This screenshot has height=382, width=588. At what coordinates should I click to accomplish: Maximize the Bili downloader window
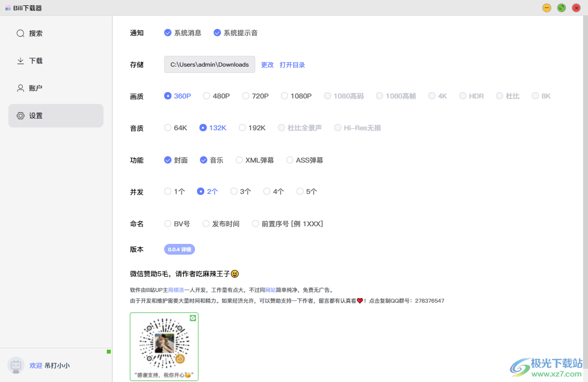coord(562,8)
